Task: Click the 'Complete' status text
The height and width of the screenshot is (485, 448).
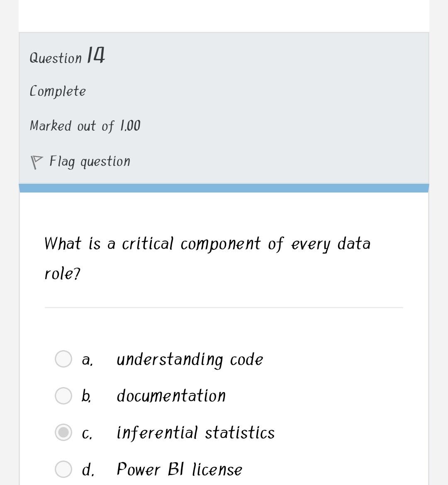Action: [58, 91]
